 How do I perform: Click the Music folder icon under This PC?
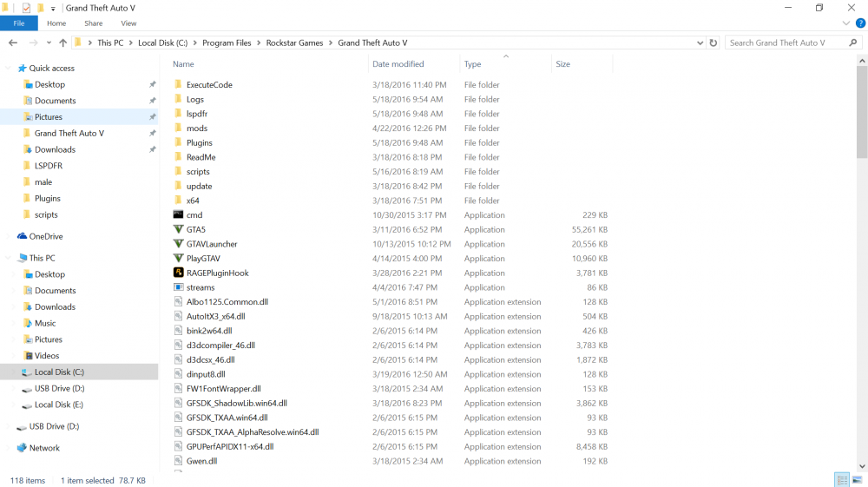[x=29, y=323]
